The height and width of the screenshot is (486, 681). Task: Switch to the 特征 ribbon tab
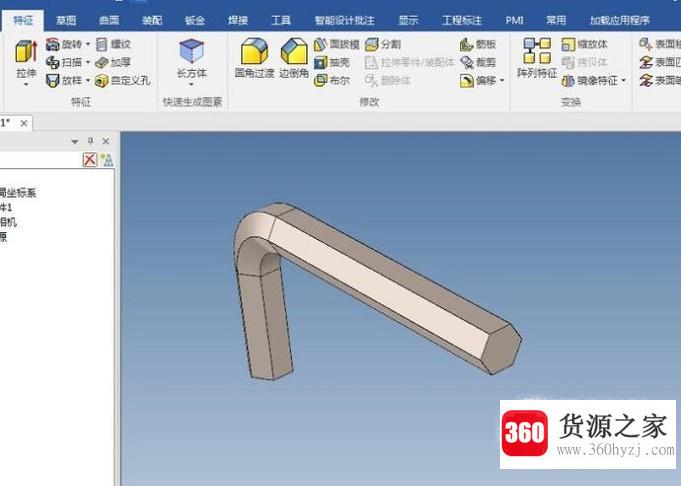(23, 20)
